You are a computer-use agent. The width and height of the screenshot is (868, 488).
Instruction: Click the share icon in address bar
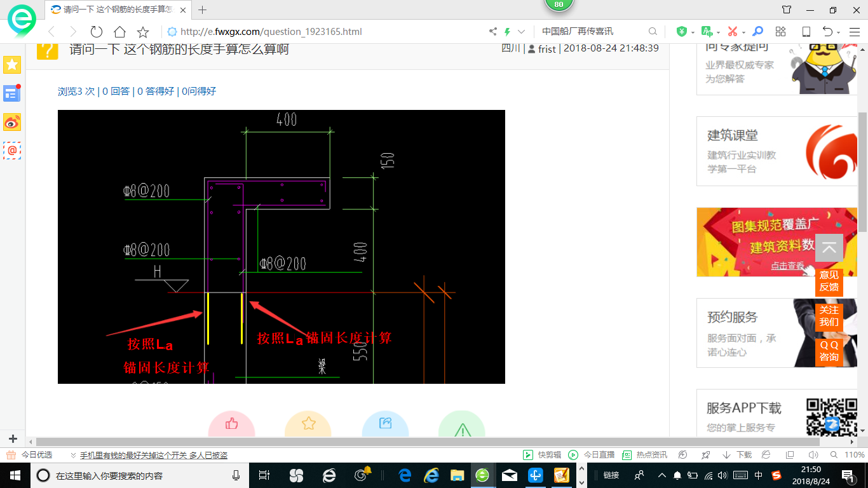pyautogui.click(x=492, y=32)
